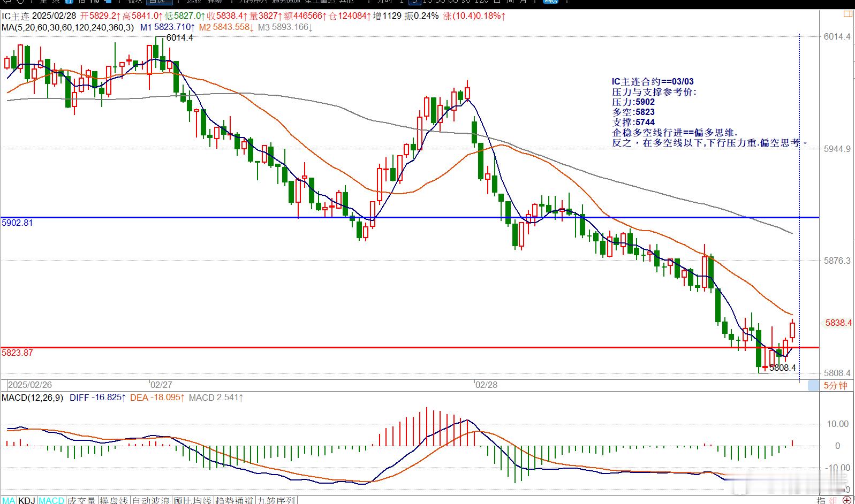Click the IC主连合约==03/03 annotation title
The width and height of the screenshot is (855, 504).
pyautogui.click(x=653, y=81)
